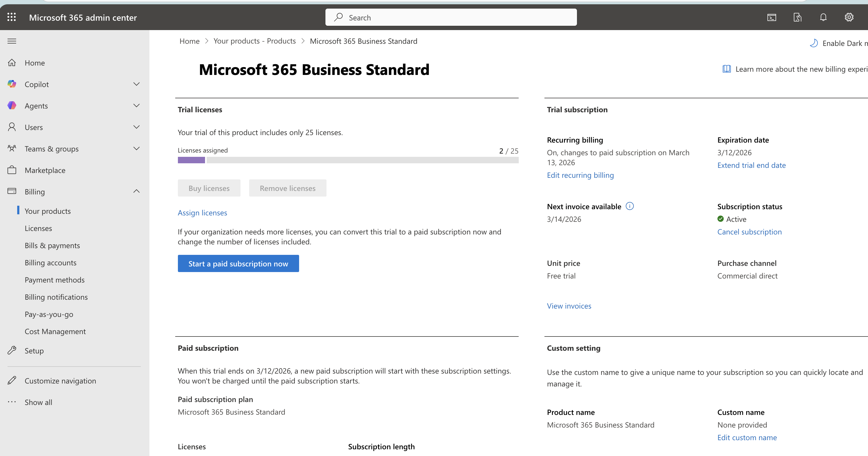This screenshot has width=868, height=456.
Task: Open the Assign licenses link
Action: pos(203,212)
